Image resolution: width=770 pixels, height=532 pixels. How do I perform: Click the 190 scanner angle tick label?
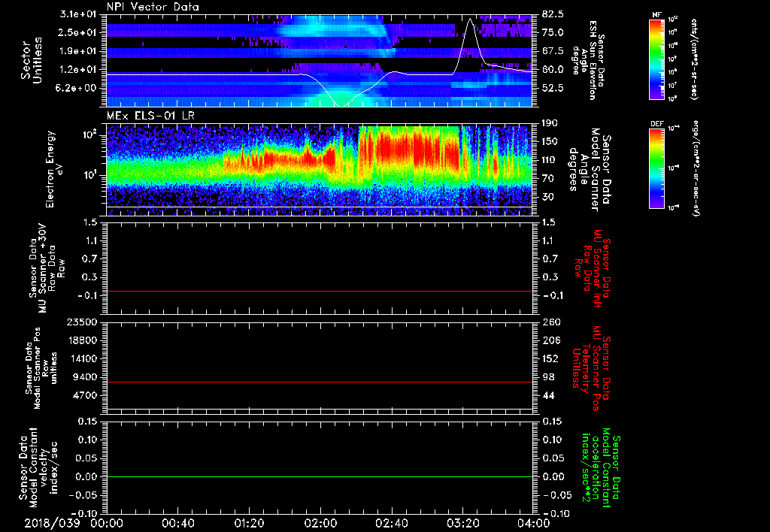click(x=549, y=123)
